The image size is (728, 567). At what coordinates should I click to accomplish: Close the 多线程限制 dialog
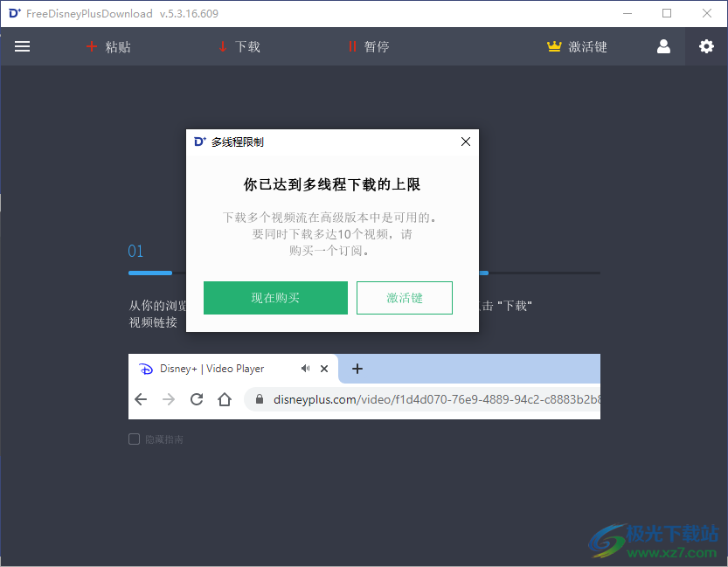coord(465,142)
